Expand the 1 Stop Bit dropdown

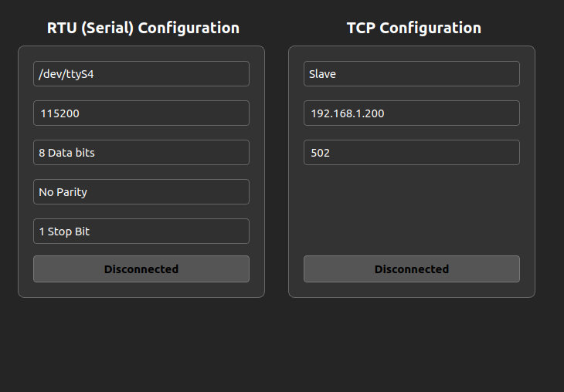click(141, 231)
